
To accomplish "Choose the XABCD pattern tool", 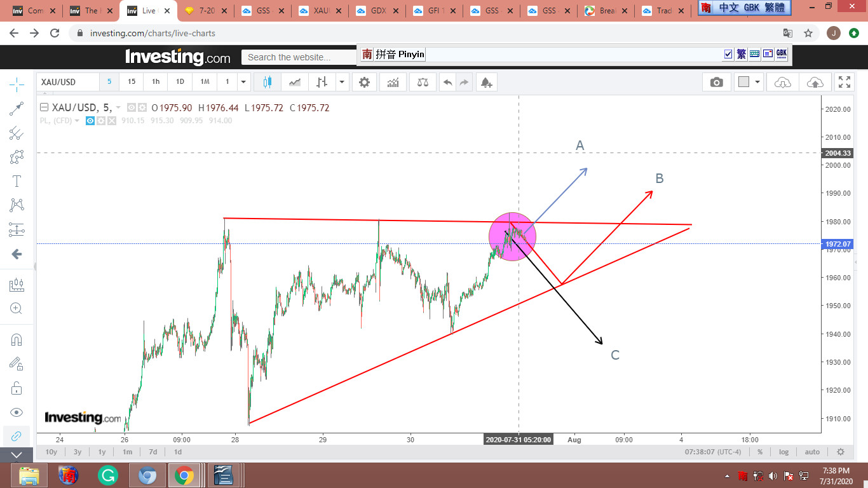I will 17,205.
